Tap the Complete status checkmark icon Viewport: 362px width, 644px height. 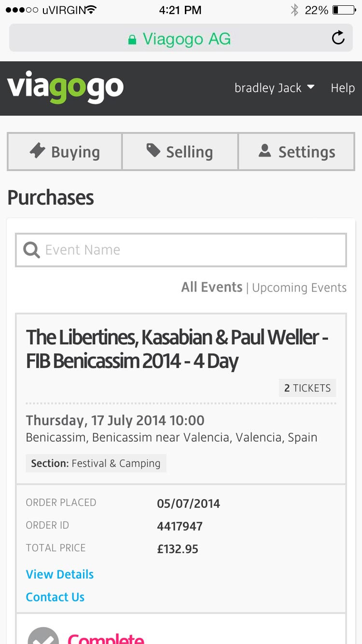pyautogui.click(x=43, y=637)
